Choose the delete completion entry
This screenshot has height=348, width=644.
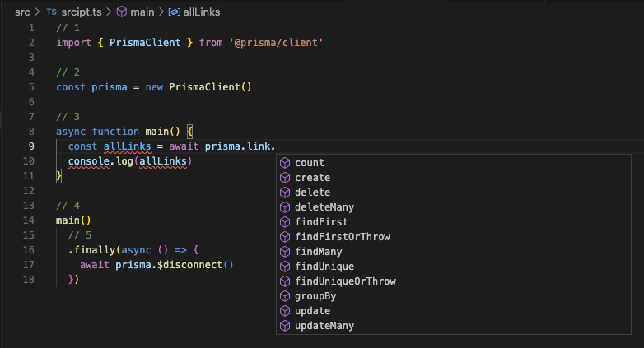(312, 193)
